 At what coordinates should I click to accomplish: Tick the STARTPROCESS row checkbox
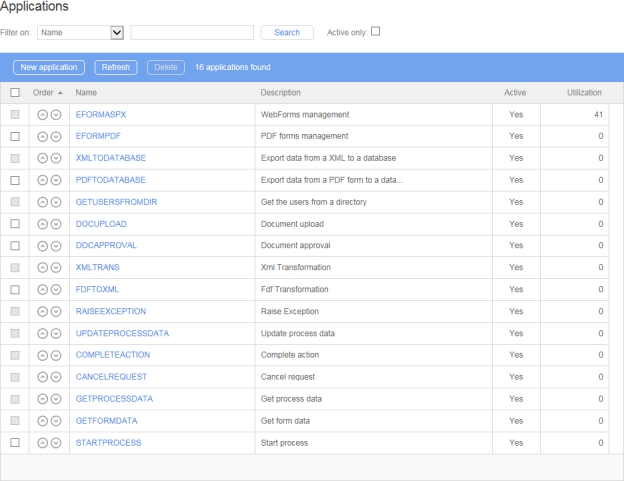[14, 442]
